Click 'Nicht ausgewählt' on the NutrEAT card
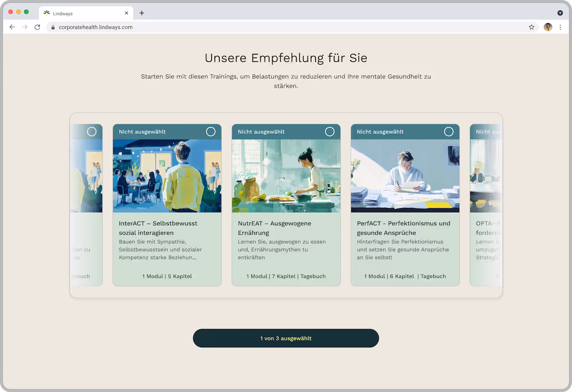Viewport: 572px width, 392px height. pyautogui.click(x=261, y=131)
